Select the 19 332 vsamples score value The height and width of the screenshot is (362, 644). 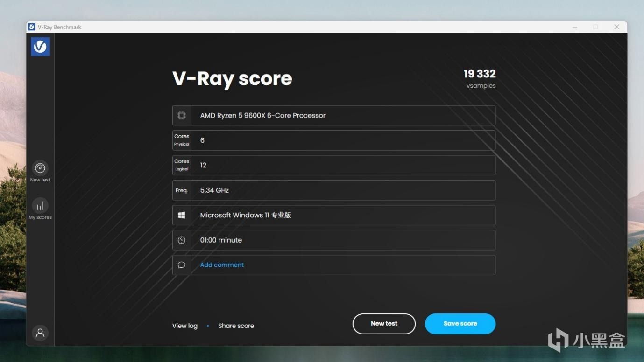480,74
